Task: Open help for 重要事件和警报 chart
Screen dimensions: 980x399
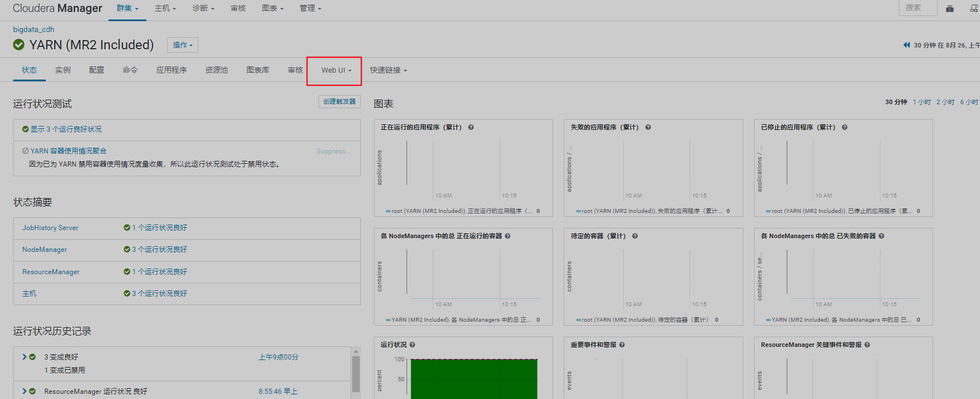Action: click(x=622, y=345)
